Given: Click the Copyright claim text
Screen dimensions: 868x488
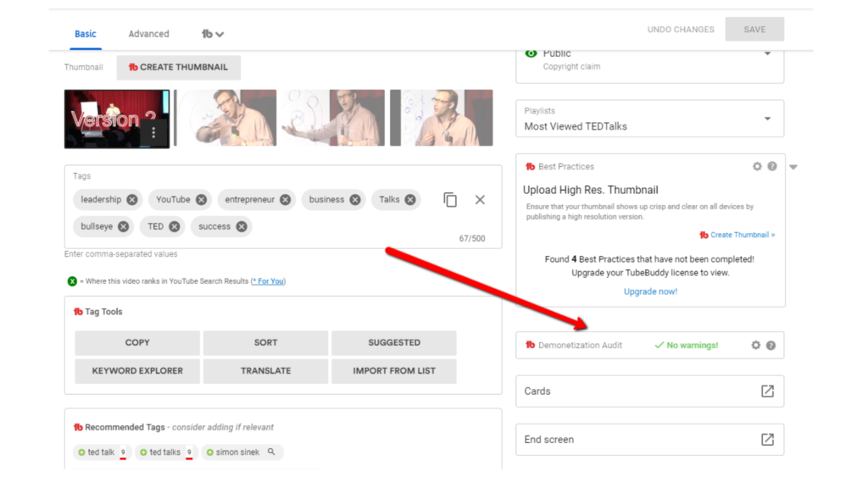Looking at the screenshot, I should [x=571, y=66].
